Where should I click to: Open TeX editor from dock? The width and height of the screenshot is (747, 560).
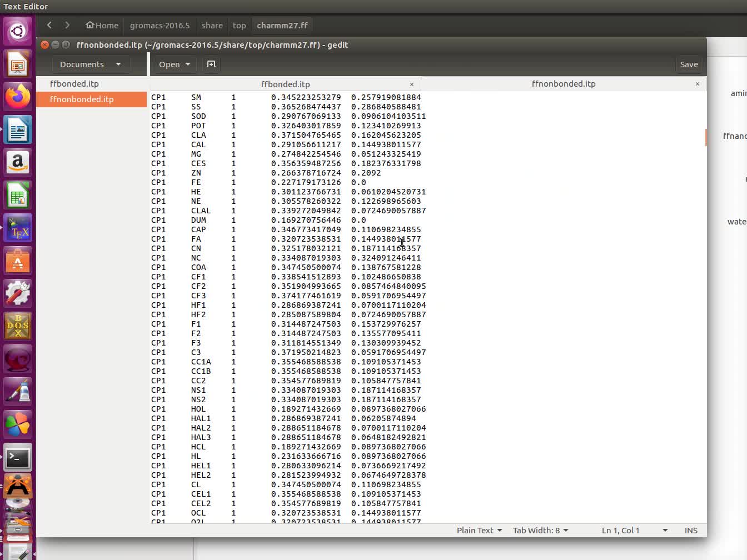tap(18, 228)
